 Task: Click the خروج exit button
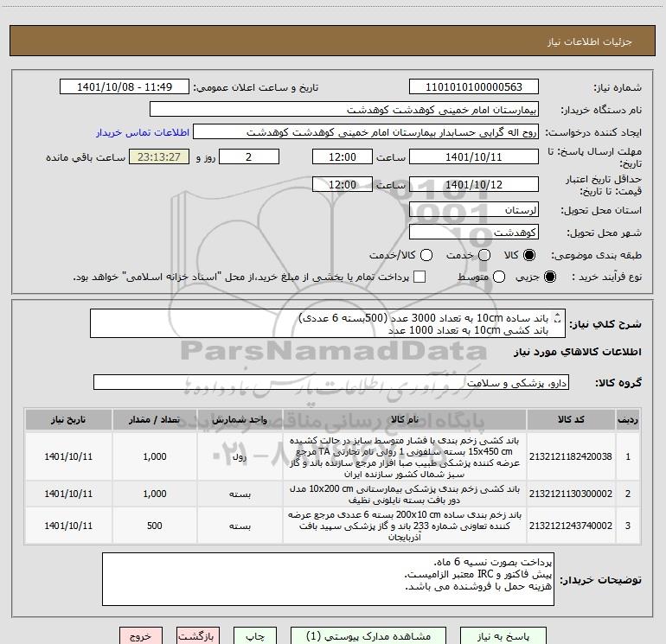[x=141, y=636]
